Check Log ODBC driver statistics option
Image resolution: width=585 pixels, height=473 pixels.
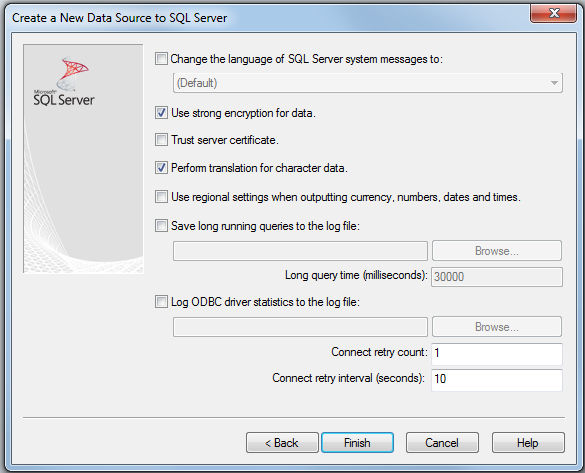[x=161, y=302]
